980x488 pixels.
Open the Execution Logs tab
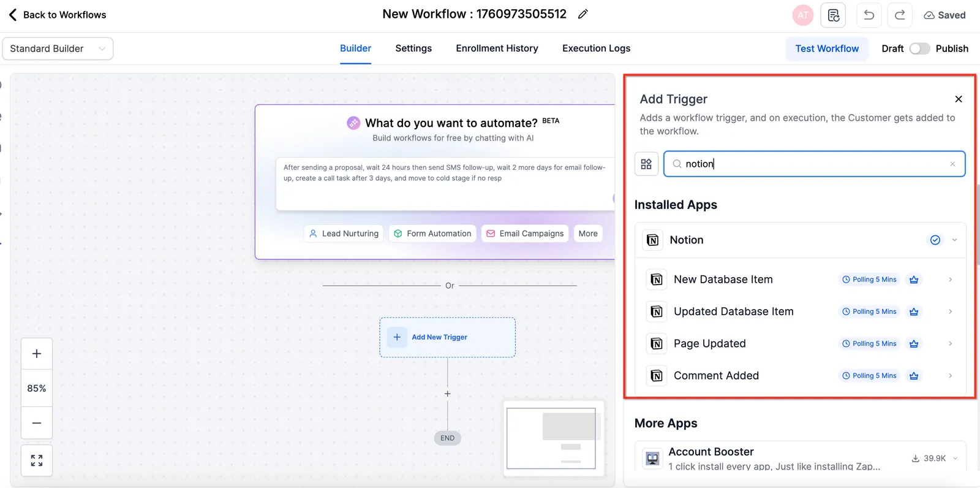click(597, 48)
